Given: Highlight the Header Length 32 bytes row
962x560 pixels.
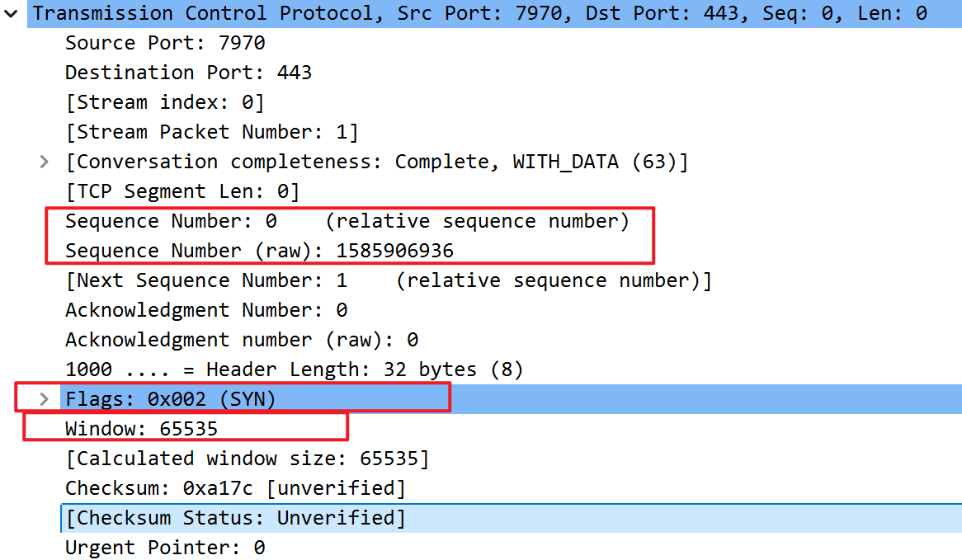Looking at the screenshot, I should 294,369.
